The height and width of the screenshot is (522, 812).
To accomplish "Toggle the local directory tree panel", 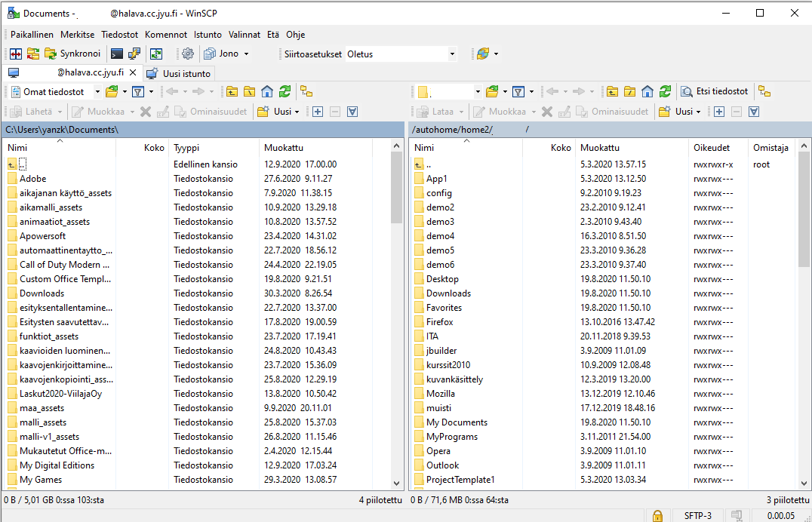I will tap(306, 91).
